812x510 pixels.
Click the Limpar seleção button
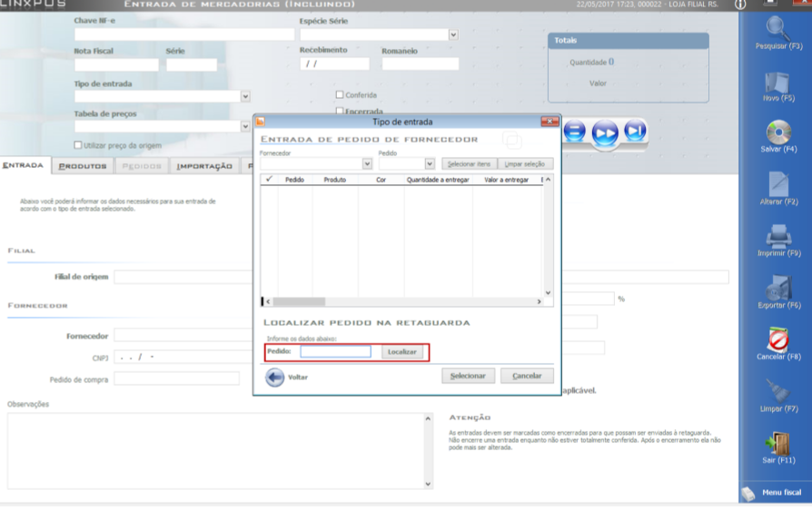(x=525, y=164)
